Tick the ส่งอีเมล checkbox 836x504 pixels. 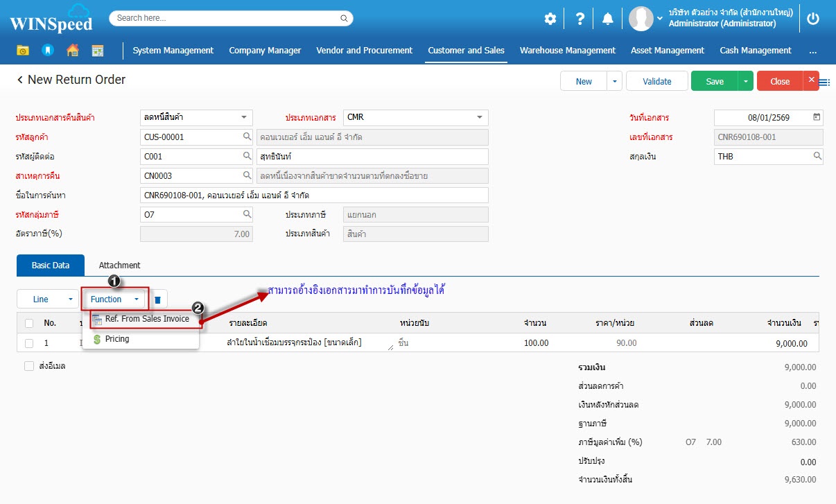pyautogui.click(x=29, y=366)
